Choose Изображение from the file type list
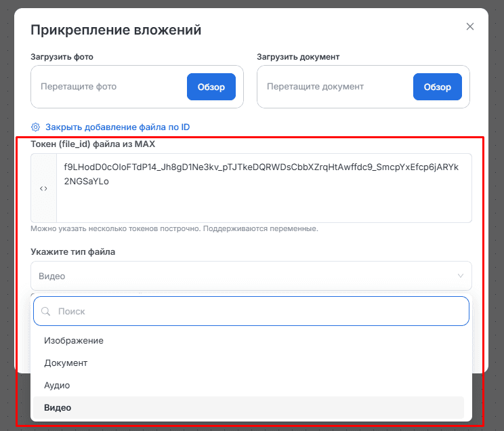 pos(74,340)
